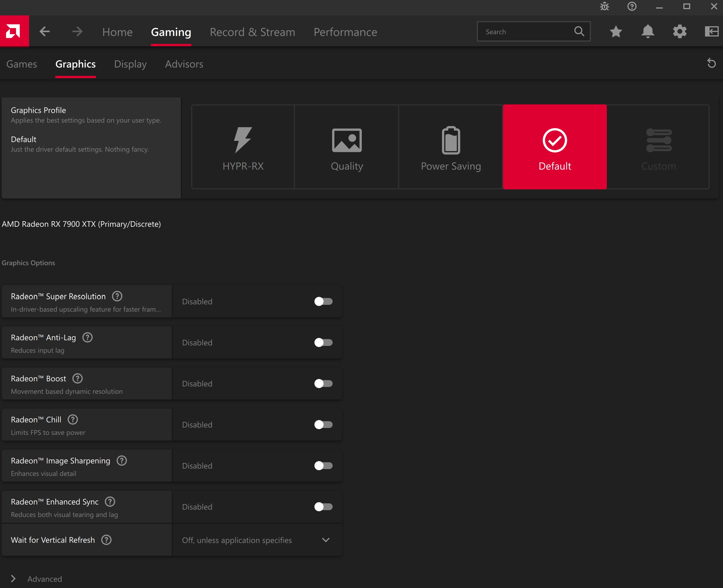Select the HYPR-RX graphics profile
Screen dimensions: 723x588
[243, 147]
